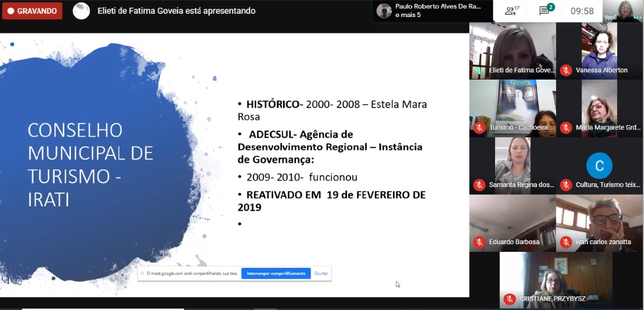This screenshot has width=644, height=310.
Task: Open the chat panel with 2 messages
Action: point(547,10)
